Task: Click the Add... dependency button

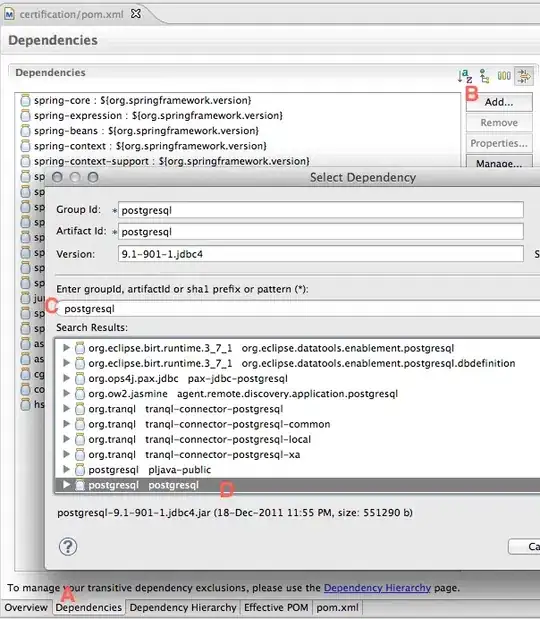Action: pyautogui.click(x=499, y=102)
